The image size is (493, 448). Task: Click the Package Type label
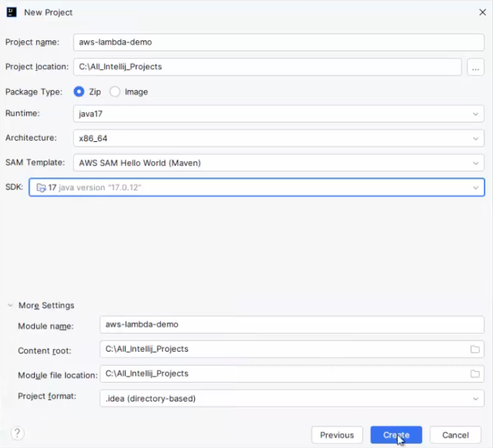[34, 92]
